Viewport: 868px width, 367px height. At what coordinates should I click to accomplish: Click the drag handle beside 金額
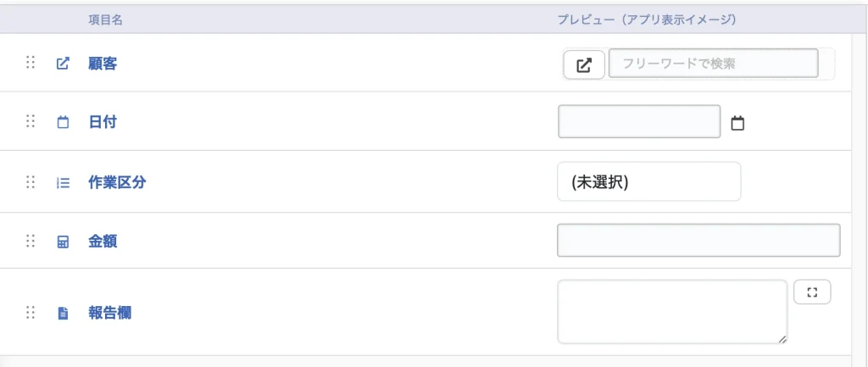[31, 242]
